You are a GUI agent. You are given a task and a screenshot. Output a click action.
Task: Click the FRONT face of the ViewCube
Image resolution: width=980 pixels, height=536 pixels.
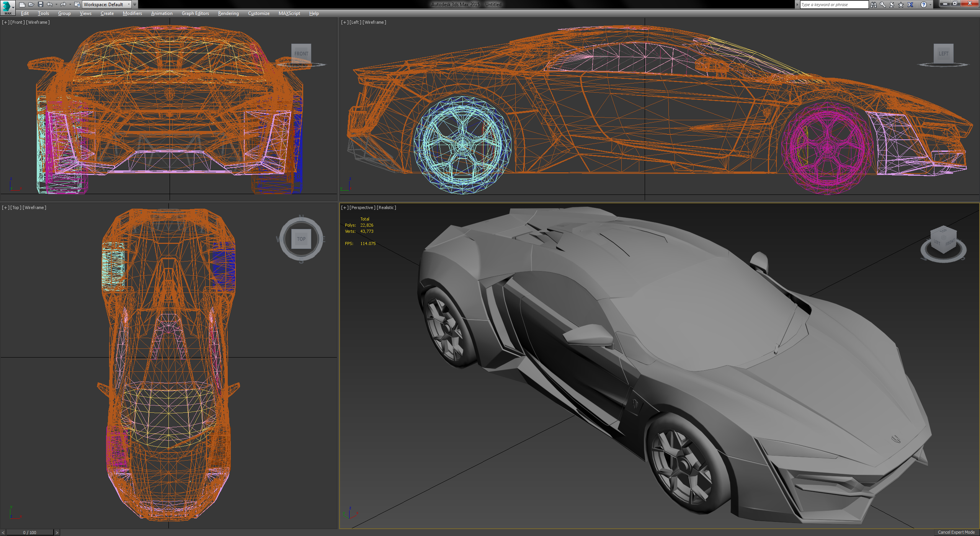(x=302, y=53)
